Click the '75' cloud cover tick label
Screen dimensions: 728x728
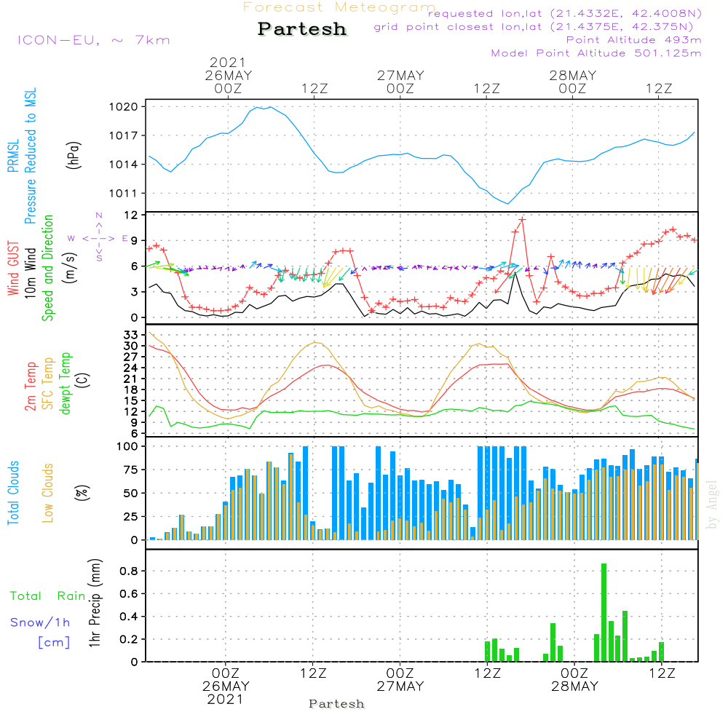coord(131,470)
